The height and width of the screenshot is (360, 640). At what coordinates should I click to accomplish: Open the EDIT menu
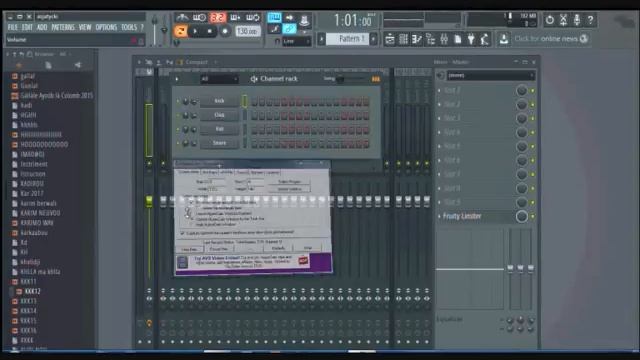coord(27,27)
